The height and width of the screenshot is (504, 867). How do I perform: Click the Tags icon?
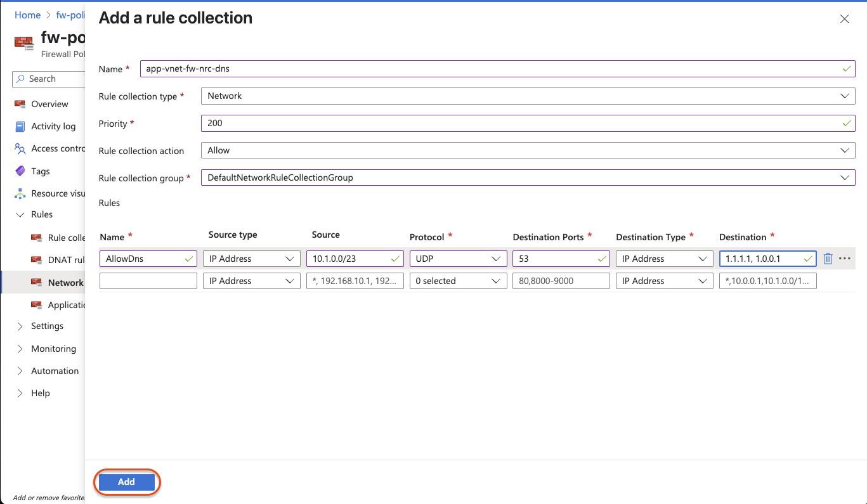click(20, 171)
